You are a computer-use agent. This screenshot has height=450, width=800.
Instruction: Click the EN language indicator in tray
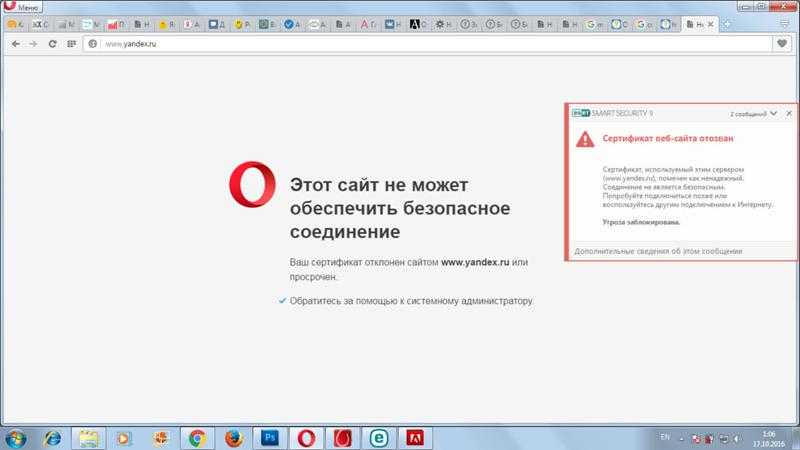[x=665, y=437]
